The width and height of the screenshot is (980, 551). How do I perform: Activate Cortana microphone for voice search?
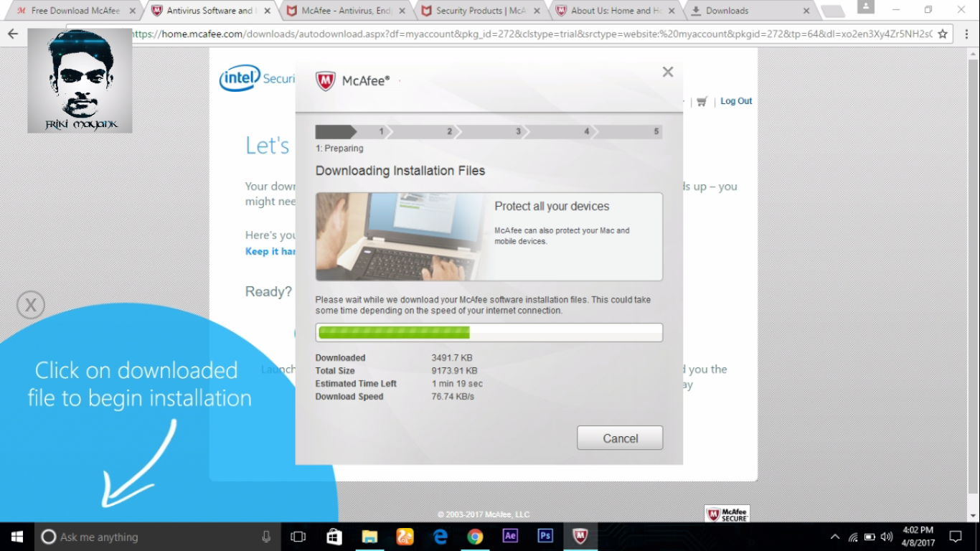coord(265,536)
